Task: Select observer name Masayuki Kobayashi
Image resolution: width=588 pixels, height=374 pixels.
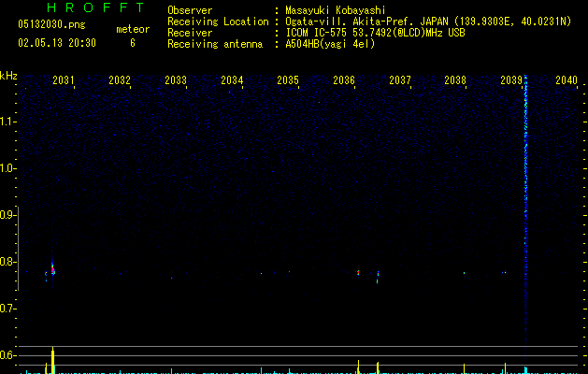Action: 336,10
